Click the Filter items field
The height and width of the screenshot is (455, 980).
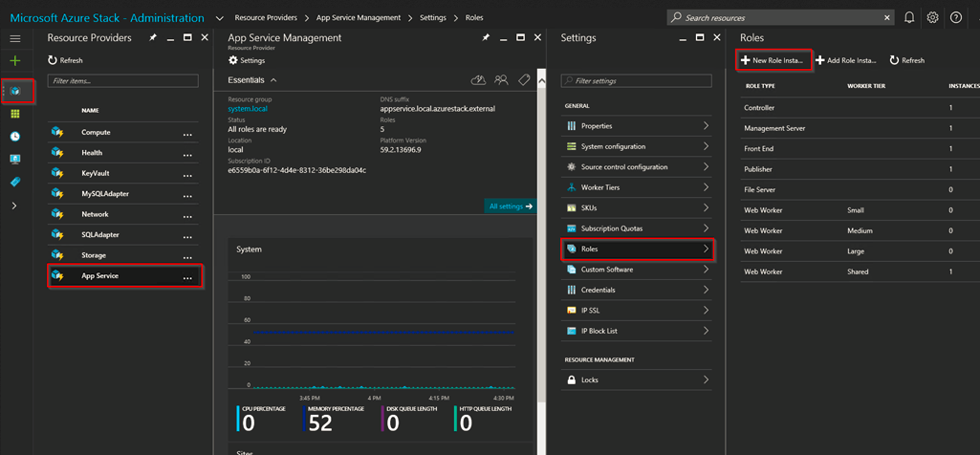coord(123,81)
